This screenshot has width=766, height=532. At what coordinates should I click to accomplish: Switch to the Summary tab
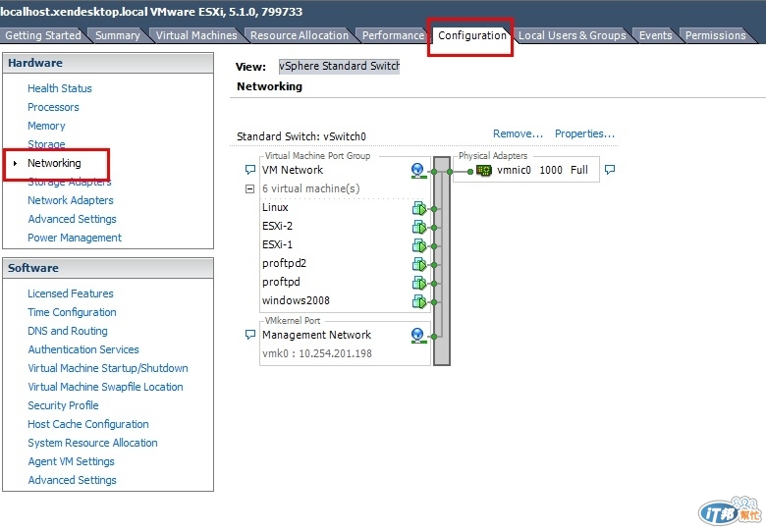click(117, 35)
